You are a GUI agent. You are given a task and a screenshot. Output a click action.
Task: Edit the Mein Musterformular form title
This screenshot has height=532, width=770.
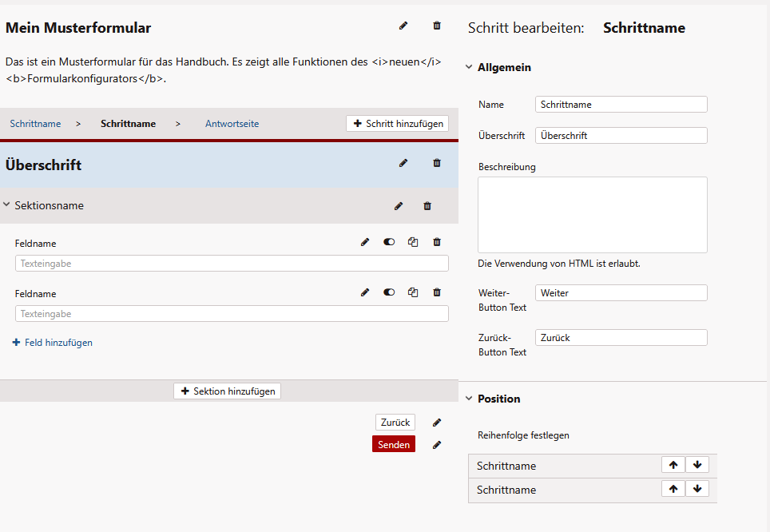403,26
